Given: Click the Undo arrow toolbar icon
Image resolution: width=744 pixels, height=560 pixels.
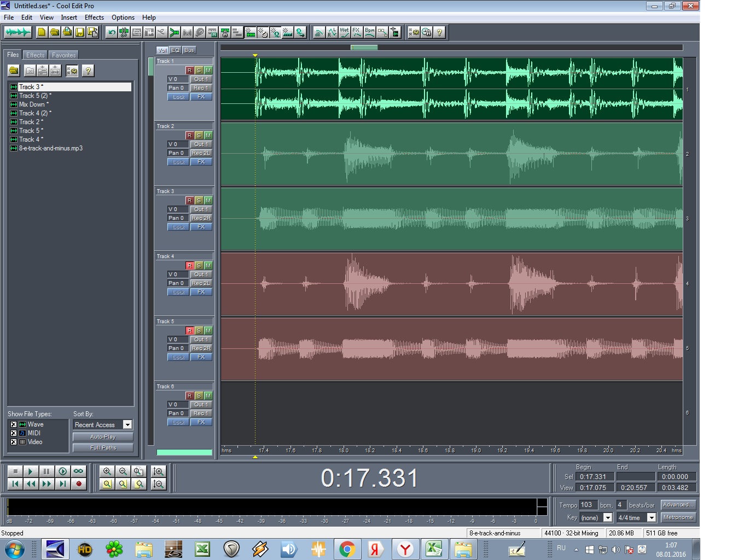Looking at the screenshot, I should coord(112,32).
